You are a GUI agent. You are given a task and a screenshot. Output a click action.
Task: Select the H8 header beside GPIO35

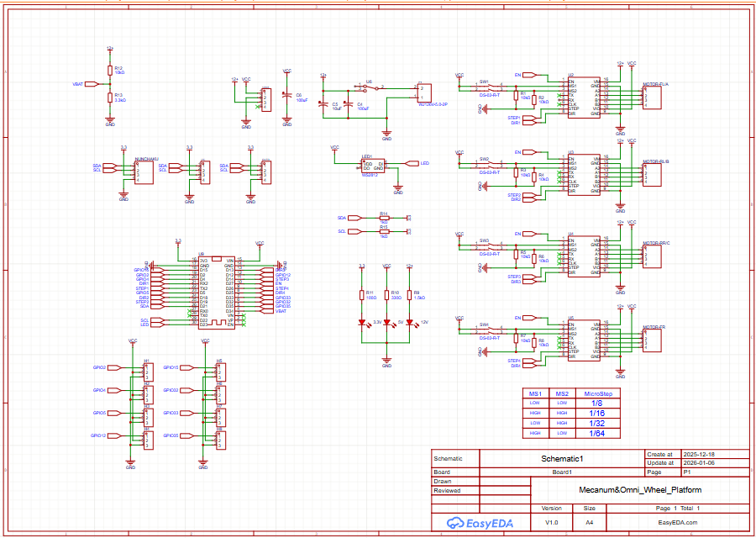tap(220, 440)
